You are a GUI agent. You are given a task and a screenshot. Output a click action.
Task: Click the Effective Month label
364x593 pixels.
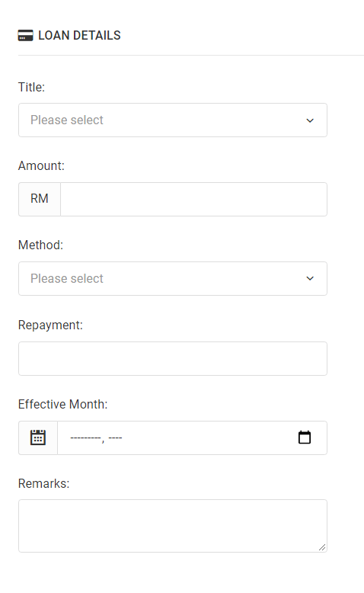point(62,404)
